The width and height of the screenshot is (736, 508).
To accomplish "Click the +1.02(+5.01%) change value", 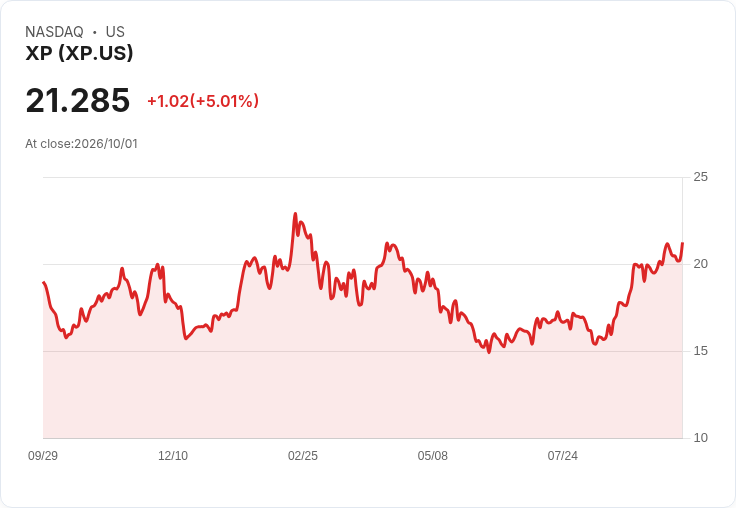I will point(203,101).
